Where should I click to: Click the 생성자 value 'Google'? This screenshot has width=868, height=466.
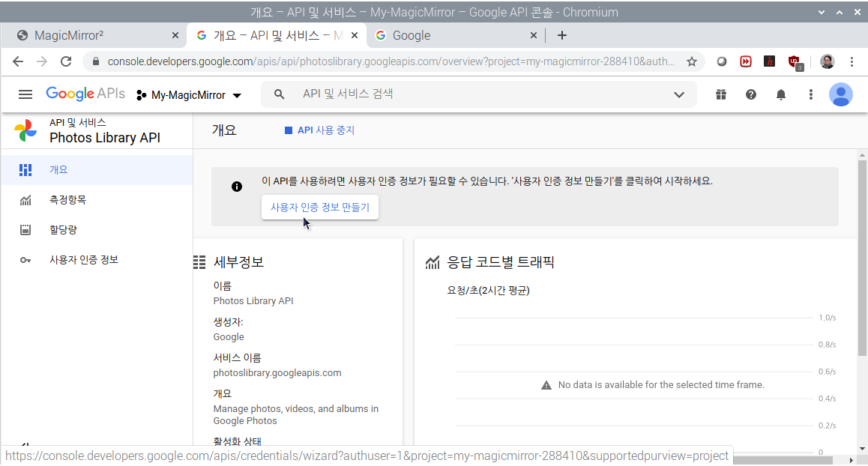[x=229, y=337]
